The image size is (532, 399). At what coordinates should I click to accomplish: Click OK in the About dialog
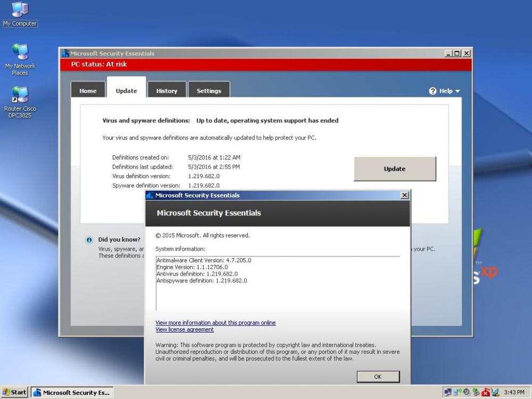[x=378, y=377]
